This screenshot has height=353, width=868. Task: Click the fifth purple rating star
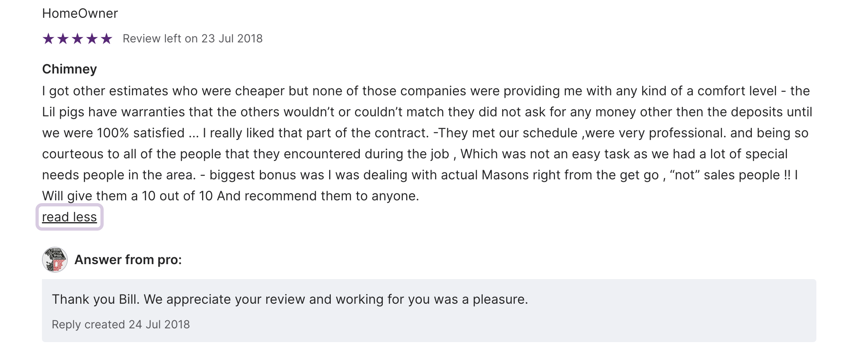pyautogui.click(x=106, y=39)
